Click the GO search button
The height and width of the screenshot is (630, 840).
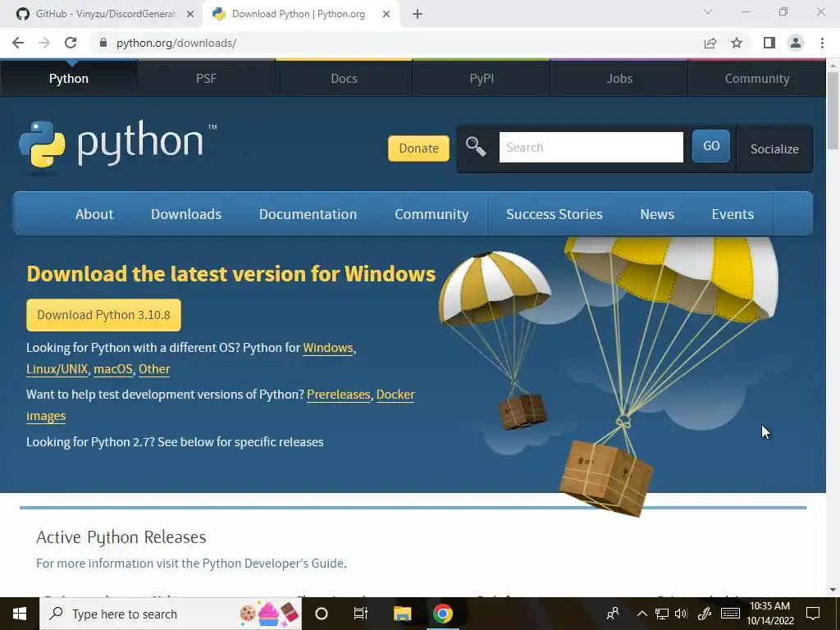(711, 146)
